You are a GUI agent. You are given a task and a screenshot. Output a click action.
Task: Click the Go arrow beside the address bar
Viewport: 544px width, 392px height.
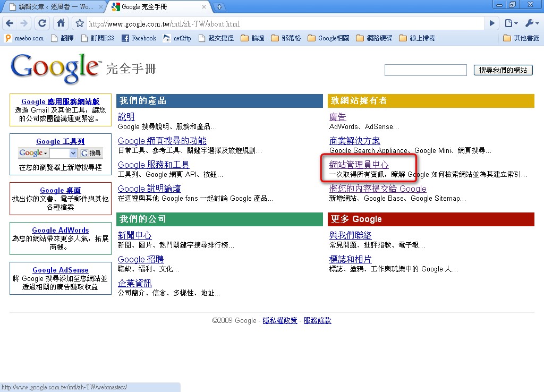(x=491, y=23)
